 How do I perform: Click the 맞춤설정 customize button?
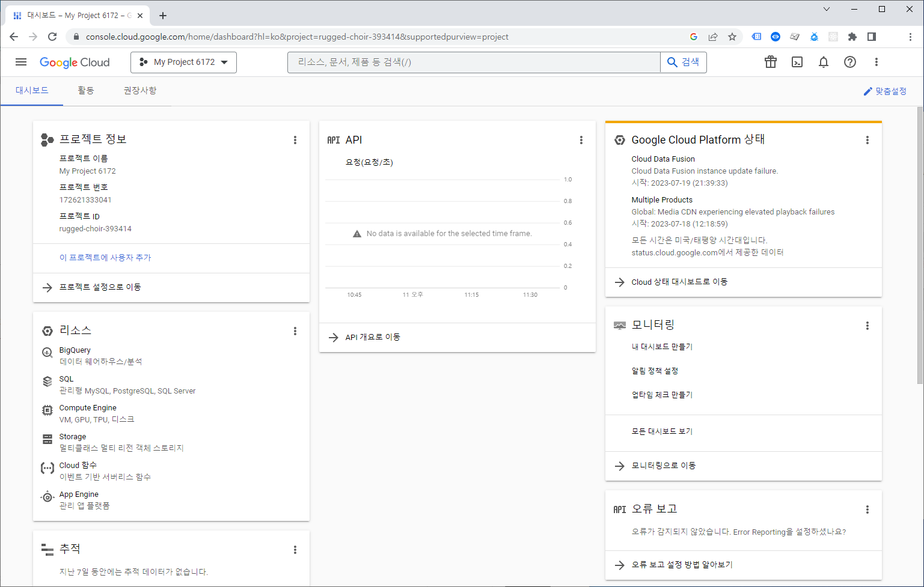pos(885,91)
